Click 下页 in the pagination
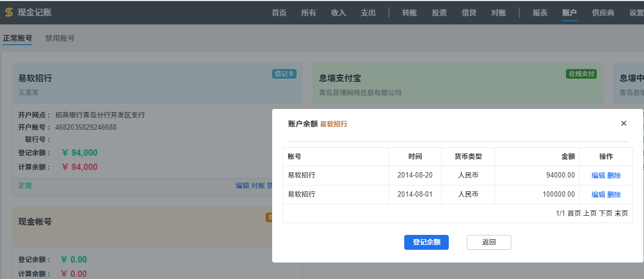This screenshot has height=279, width=644. tap(606, 213)
